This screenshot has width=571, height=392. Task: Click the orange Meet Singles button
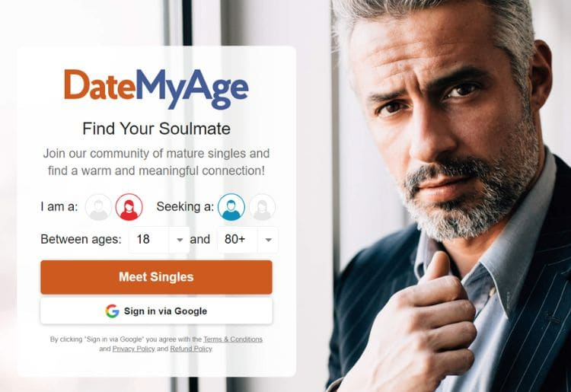[x=156, y=277]
